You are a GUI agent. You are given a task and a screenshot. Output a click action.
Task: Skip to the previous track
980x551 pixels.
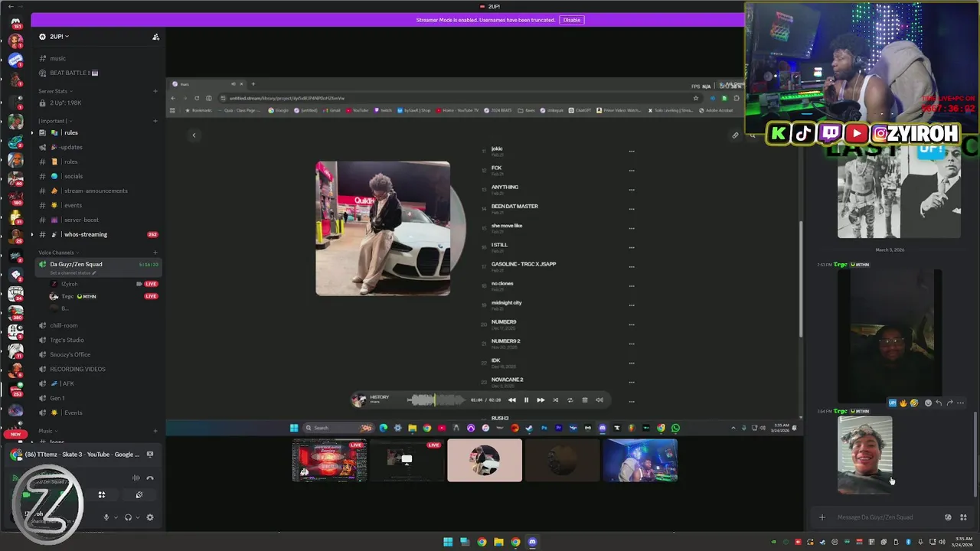point(511,399)
